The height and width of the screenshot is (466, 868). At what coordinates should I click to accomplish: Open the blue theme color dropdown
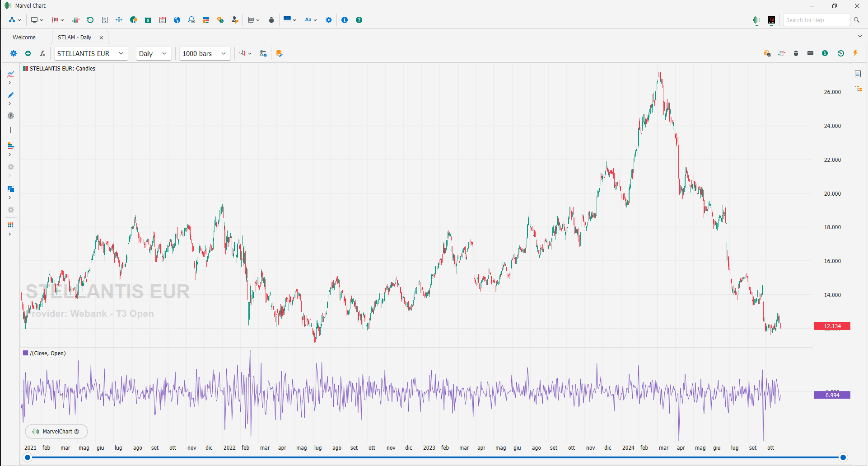289,20
